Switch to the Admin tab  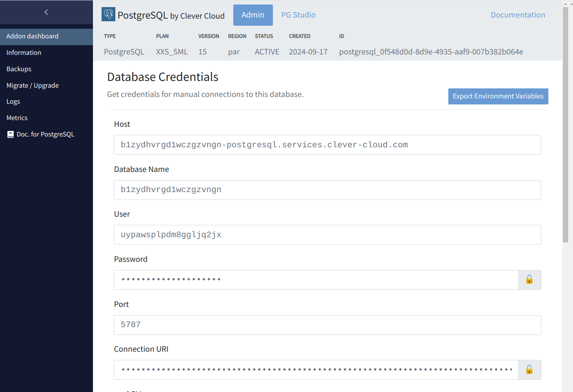tap(253, 15)
